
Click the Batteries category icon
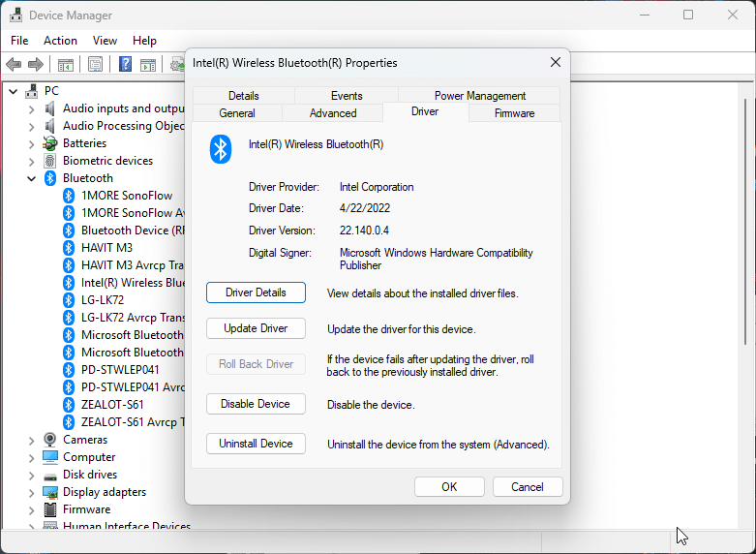50,143
